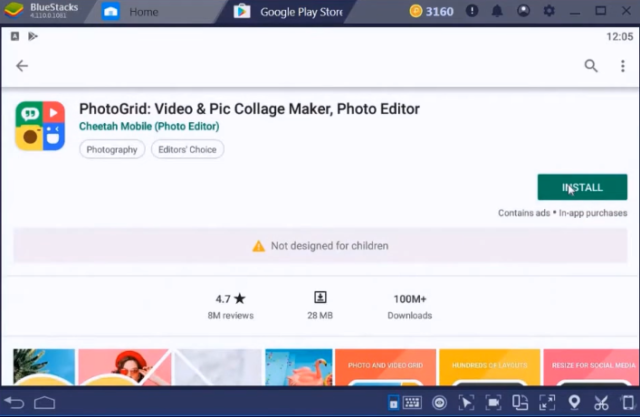Install the PhotoGrid app
Screen dimensions: 640x417
582,187
